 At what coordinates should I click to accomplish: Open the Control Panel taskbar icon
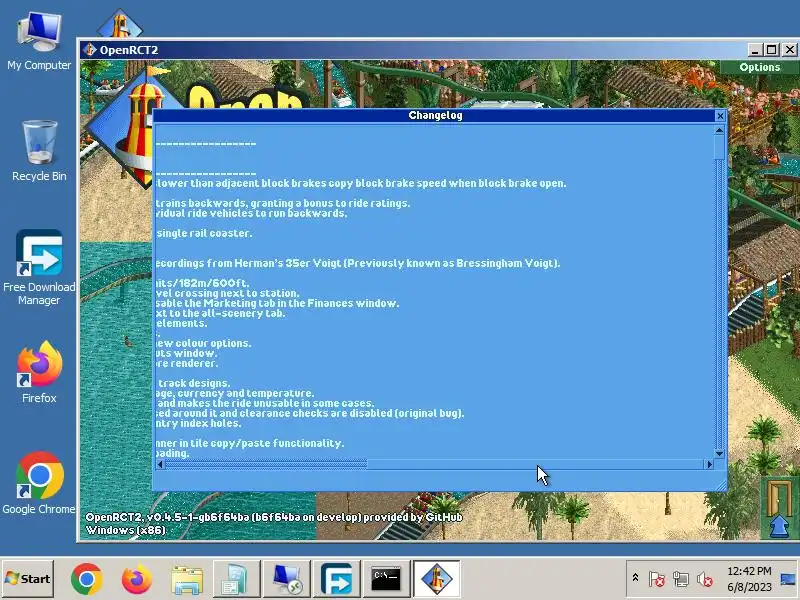click(x=237, y=579)
